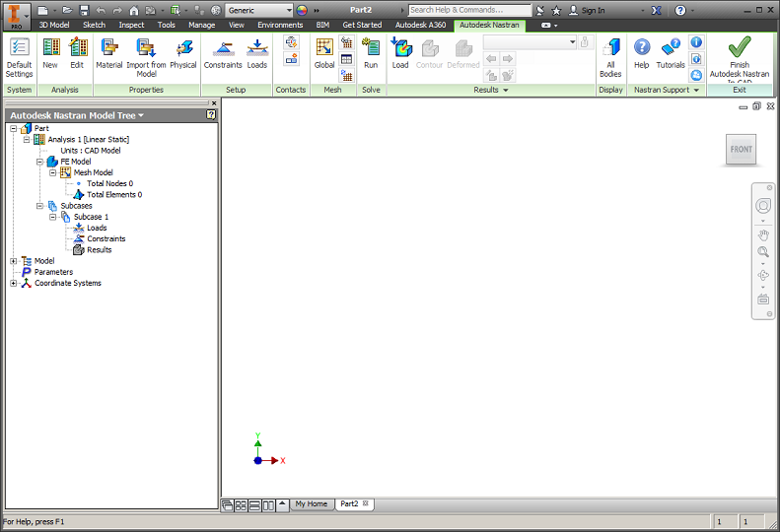Click the Autodesk Exchange X icon

656,10
